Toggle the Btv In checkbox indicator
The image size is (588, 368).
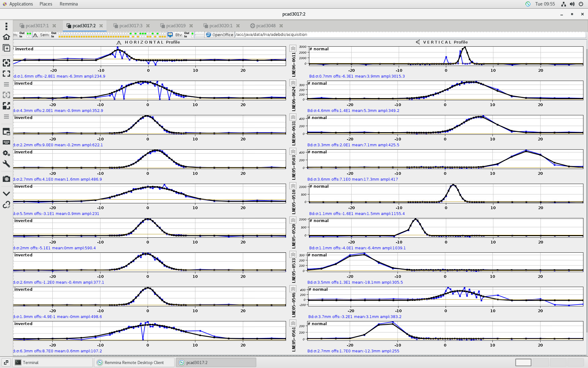pos(192,36)
